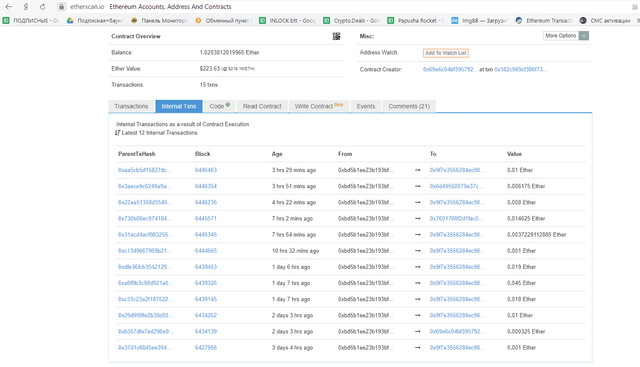640x367 pixels.
Task: Open the block 6444665 link
Action: (x=206, y=251)
